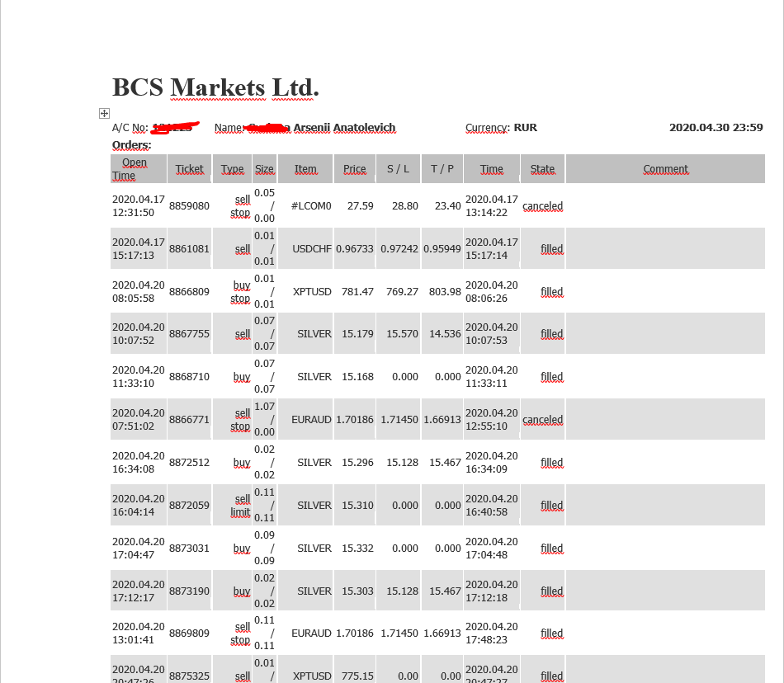The height and width of the screenshot is (683, 784).
Task: Click price 0.96733
Action: (355, 249)
